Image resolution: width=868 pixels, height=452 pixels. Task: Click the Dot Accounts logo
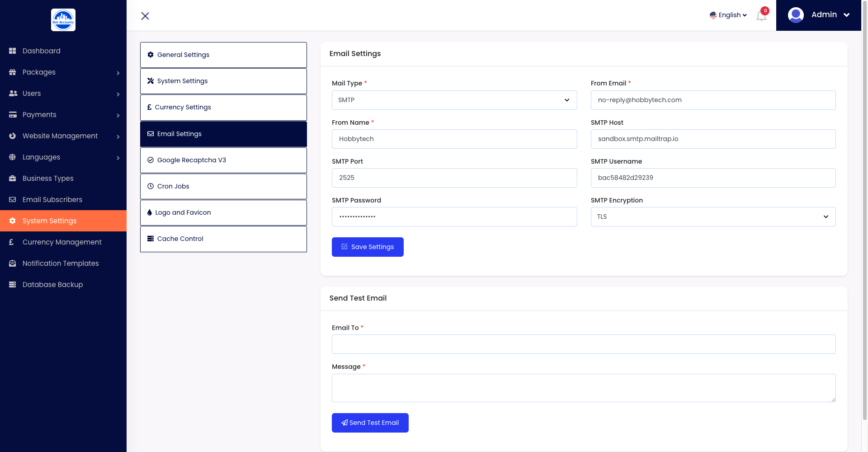pos(63,20)
